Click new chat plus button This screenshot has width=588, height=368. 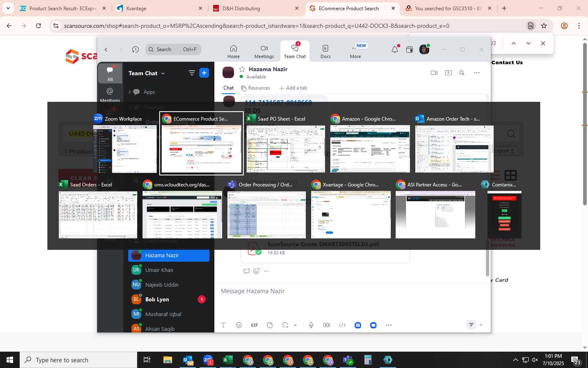click(x=204, y=73)
